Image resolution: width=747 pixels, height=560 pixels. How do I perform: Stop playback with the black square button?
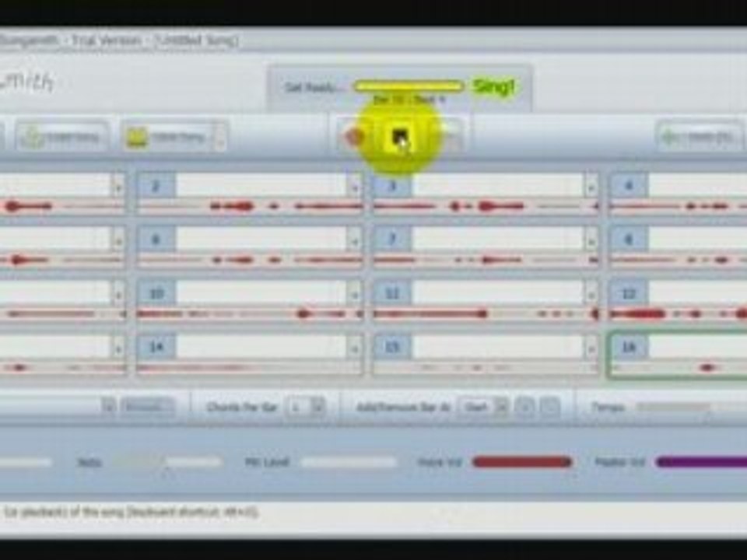[400, 137]
